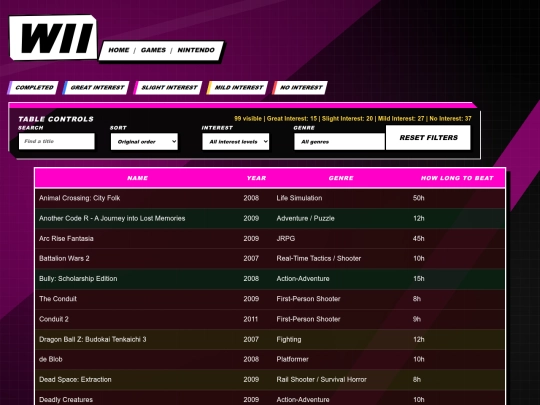Click the TABLE CONTROLS heading
Image resolution: width=540 pixels, height=405 pixels.
pyautogui.click(x=56, y=119)
